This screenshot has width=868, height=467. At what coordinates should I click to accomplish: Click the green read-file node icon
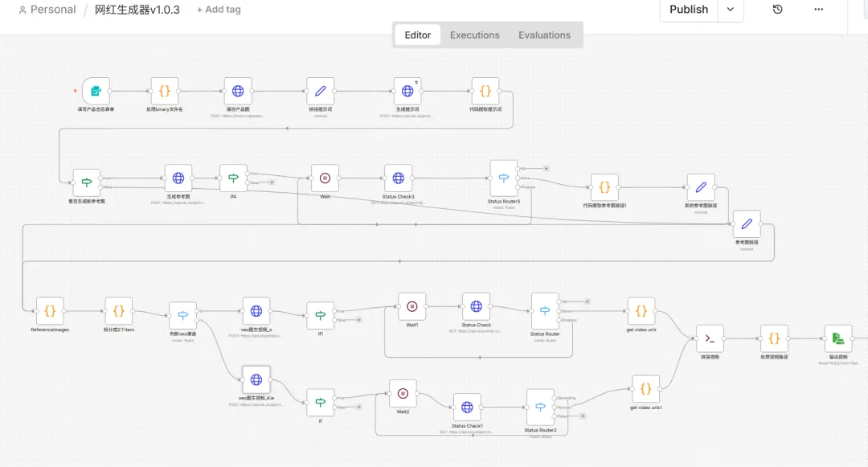coord(838,338)
